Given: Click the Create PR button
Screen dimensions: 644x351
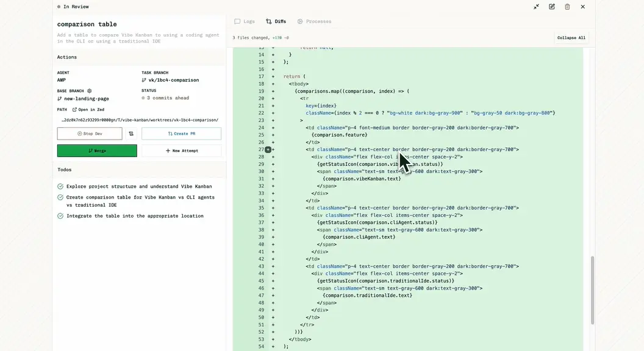Looking at the screenshot, I should 181,133.
